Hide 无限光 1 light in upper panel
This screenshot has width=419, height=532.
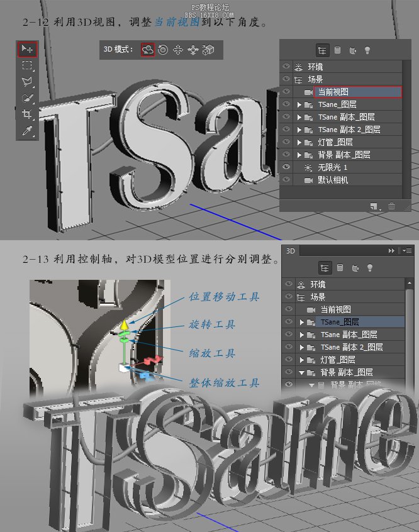click(x=286, y=167)
